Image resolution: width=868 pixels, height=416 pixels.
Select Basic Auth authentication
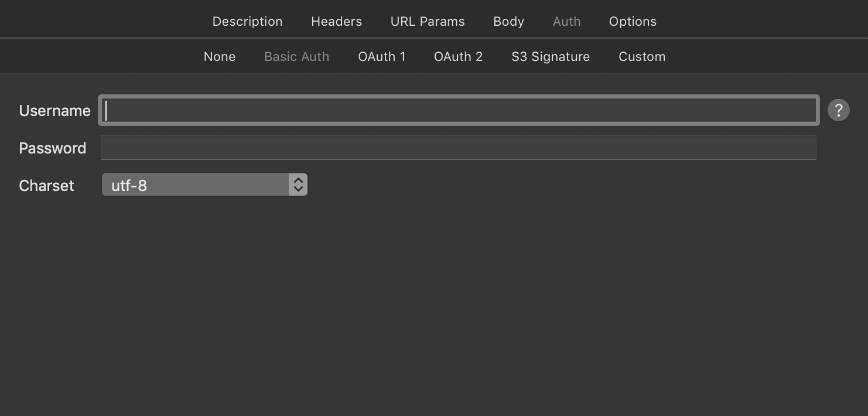[x=296, y=56]
